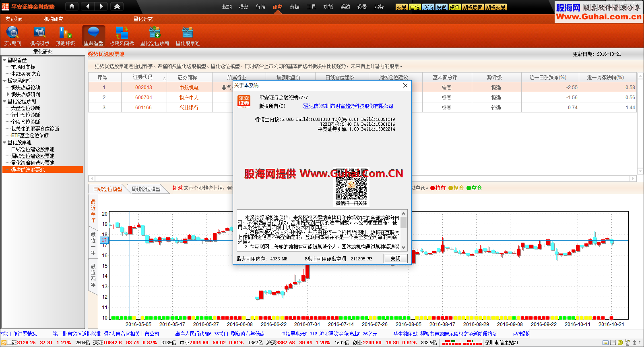Click the 资讯 quick button
Viewport: 644px width, 347px height.
click(x=454, y=7)
